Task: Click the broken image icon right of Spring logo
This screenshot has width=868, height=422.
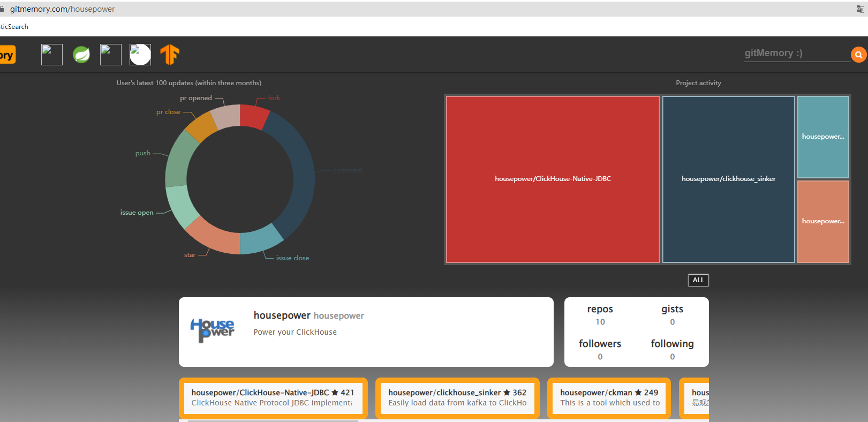Action: [111, 55]
